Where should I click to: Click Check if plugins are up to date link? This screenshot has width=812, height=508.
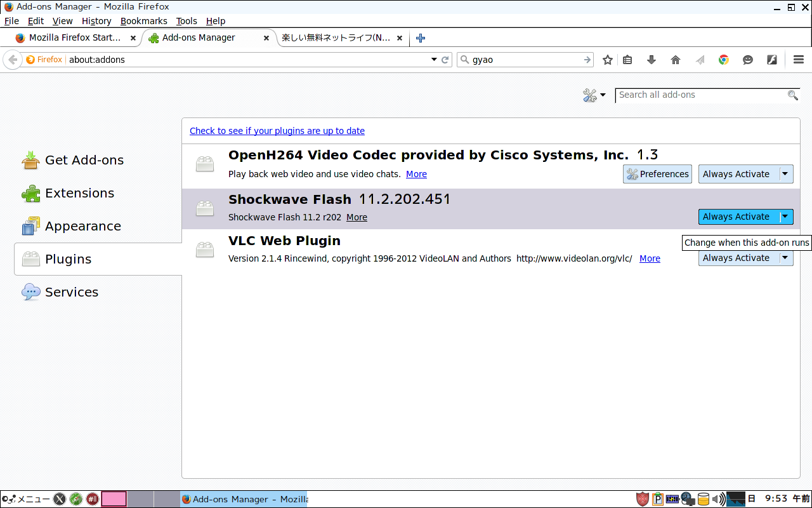pyautogui.click(x=277, y=131)
